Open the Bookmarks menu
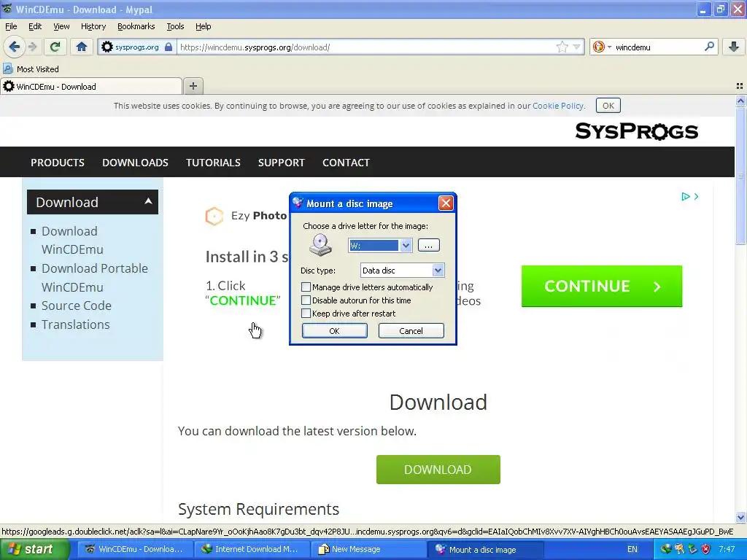The height and width of the screenshot is (560, 747). pos(136,26)
